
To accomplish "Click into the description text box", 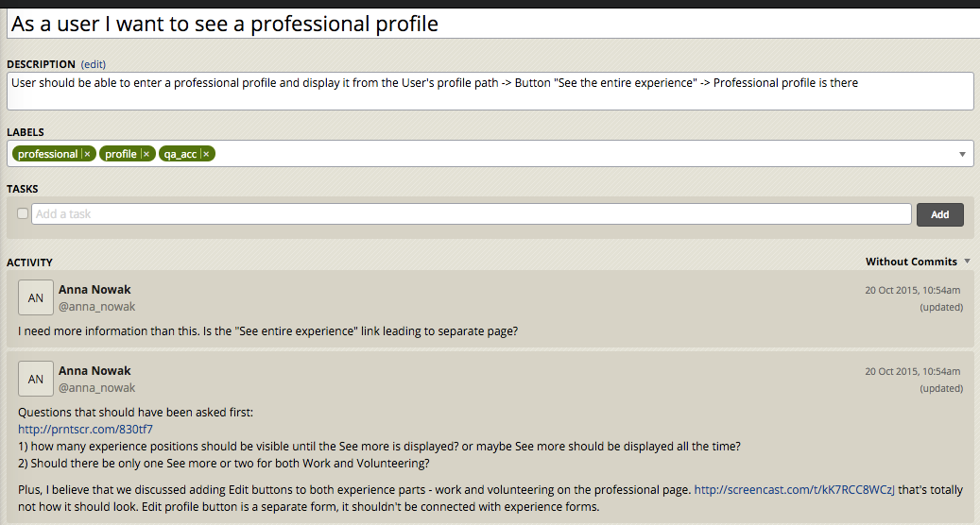I will [x=490, y=92].
